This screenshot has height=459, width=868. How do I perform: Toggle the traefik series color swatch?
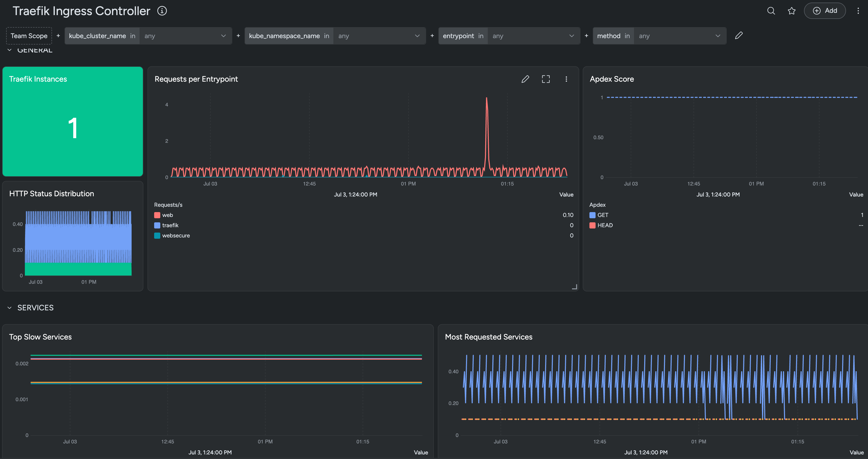[157, 225]
